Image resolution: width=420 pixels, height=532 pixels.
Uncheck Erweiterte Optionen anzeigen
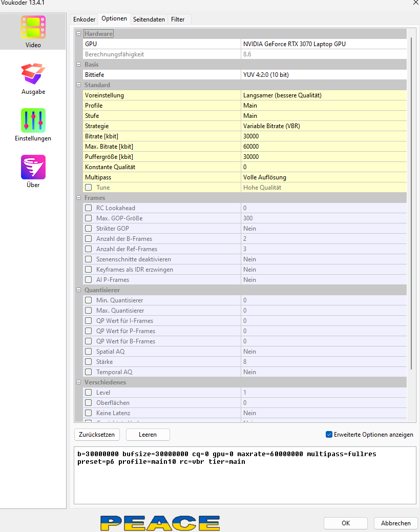(329, 435)
